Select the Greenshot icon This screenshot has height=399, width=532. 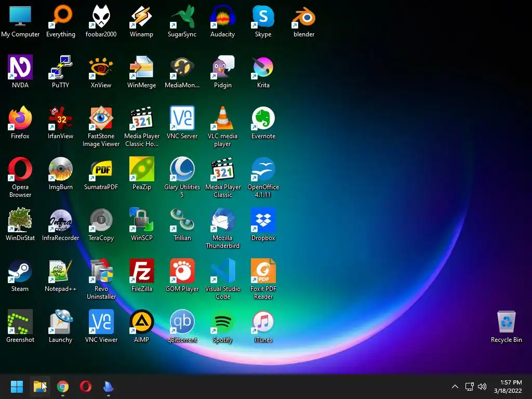[20, 322]
